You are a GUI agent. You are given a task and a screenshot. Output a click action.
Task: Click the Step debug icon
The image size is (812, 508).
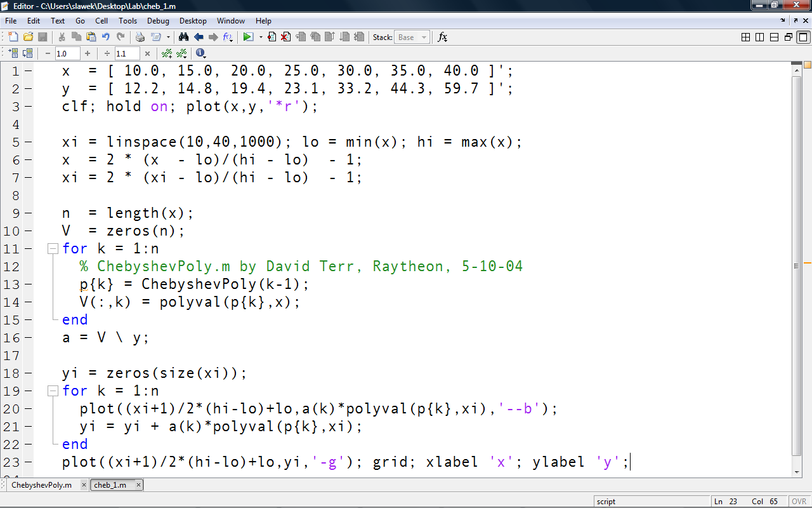coord(301,37)
